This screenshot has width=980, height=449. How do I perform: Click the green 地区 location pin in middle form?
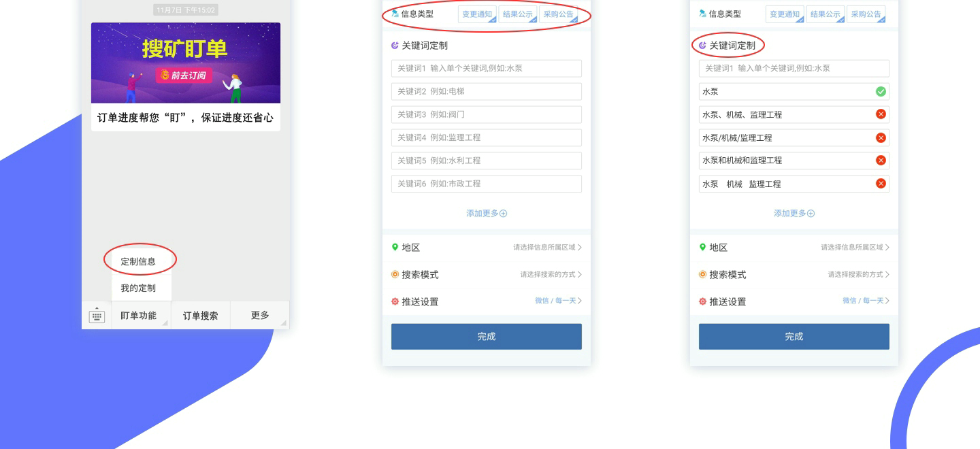point(395,248)
